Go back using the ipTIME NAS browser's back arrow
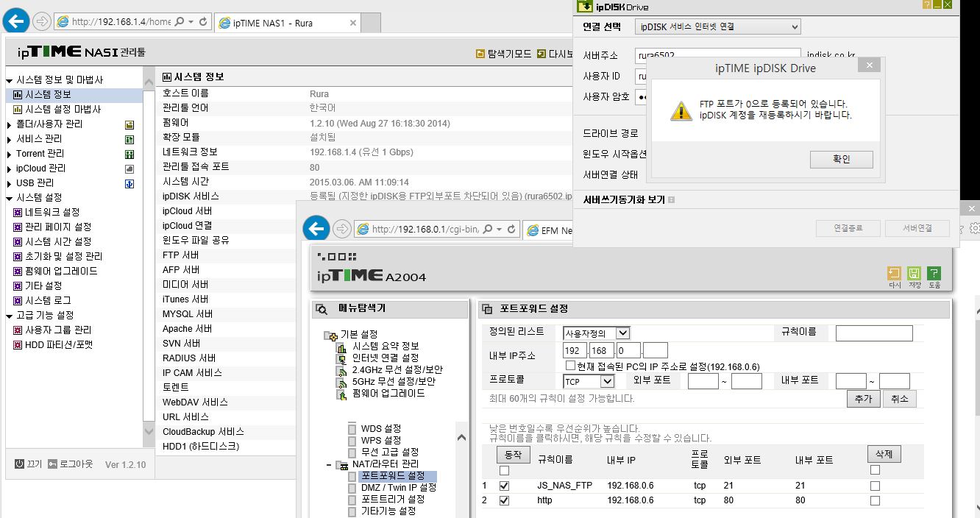 17,22
